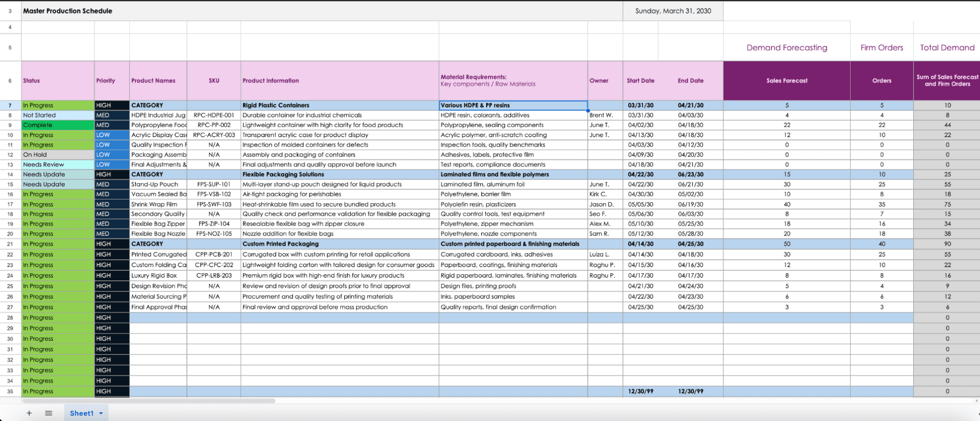Click the horizontal scrollbar thumb
This screenshot has width=980, height=421.
coord(149,401)
